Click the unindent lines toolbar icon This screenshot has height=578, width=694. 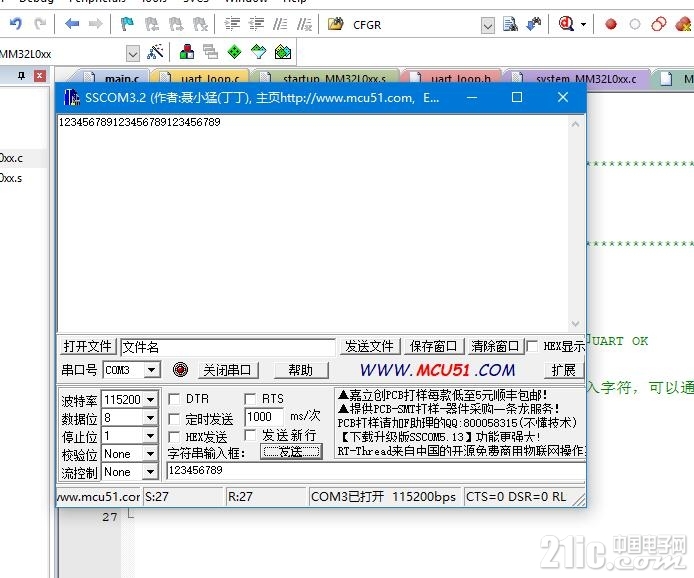coord(256,24)
